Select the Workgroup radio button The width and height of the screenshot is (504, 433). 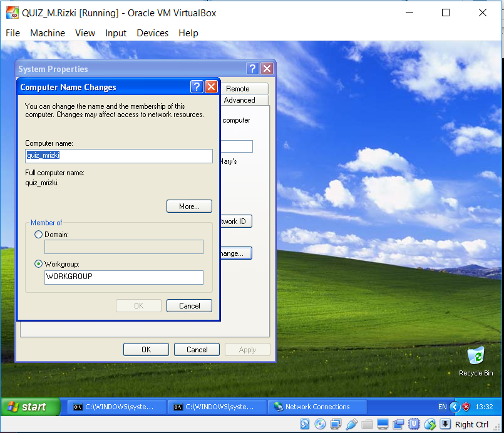coord(38,263)
